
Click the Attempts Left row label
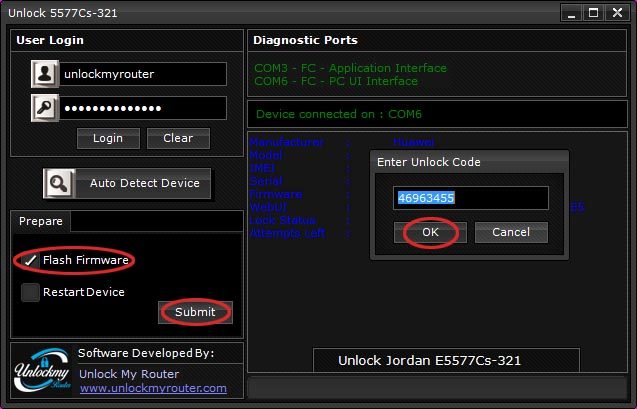[288, 233]
